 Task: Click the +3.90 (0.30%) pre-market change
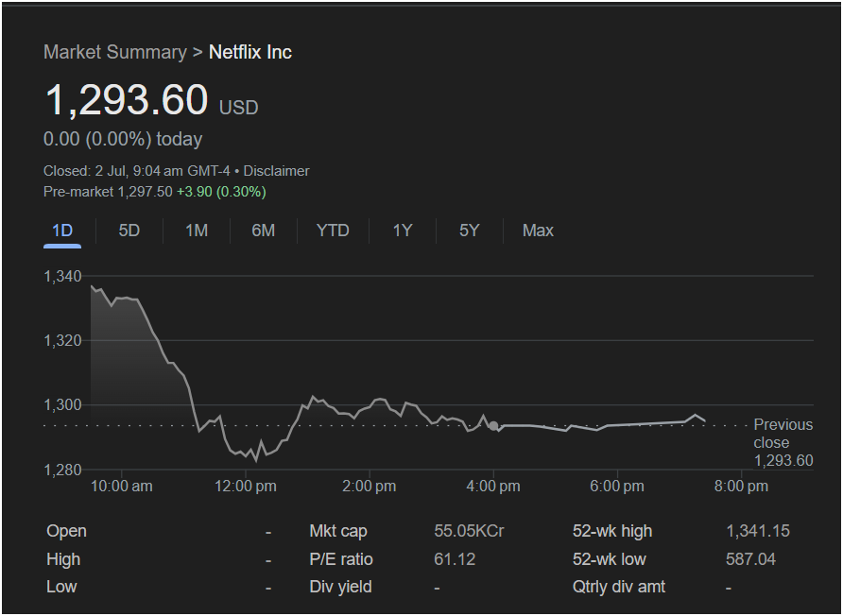tap(221, 192)
